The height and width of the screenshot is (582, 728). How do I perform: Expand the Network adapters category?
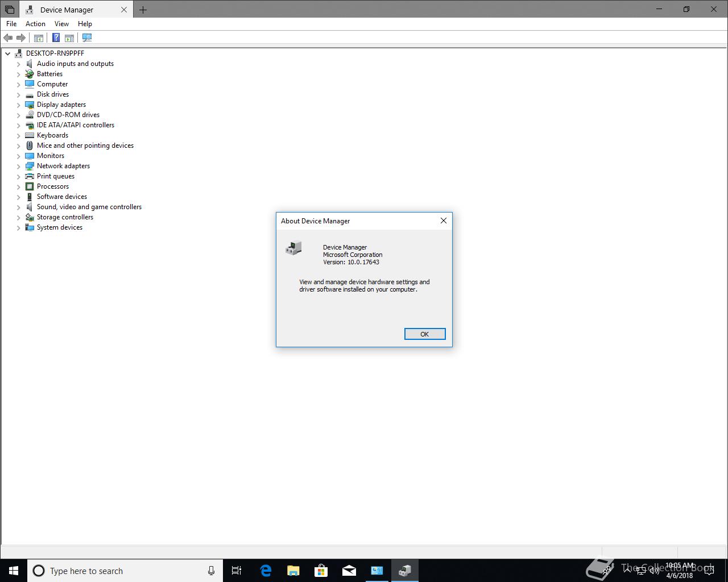(19, 166)
